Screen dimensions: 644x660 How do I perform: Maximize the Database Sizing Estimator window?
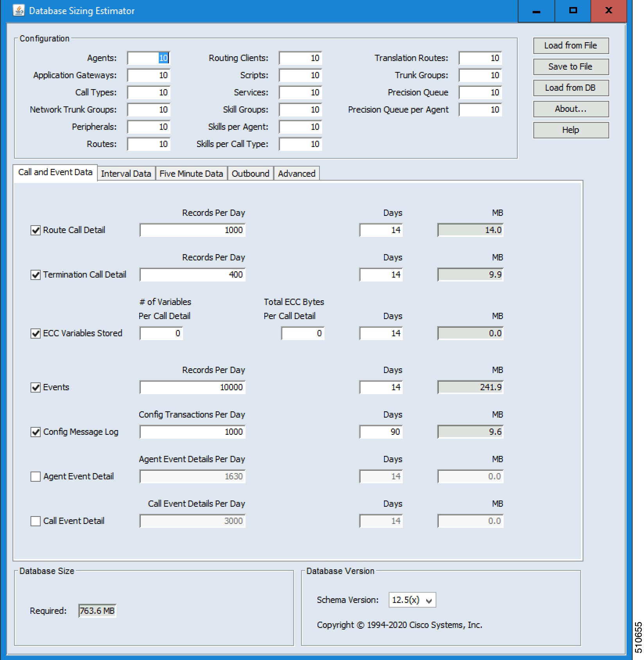click(x=573, y=11)
